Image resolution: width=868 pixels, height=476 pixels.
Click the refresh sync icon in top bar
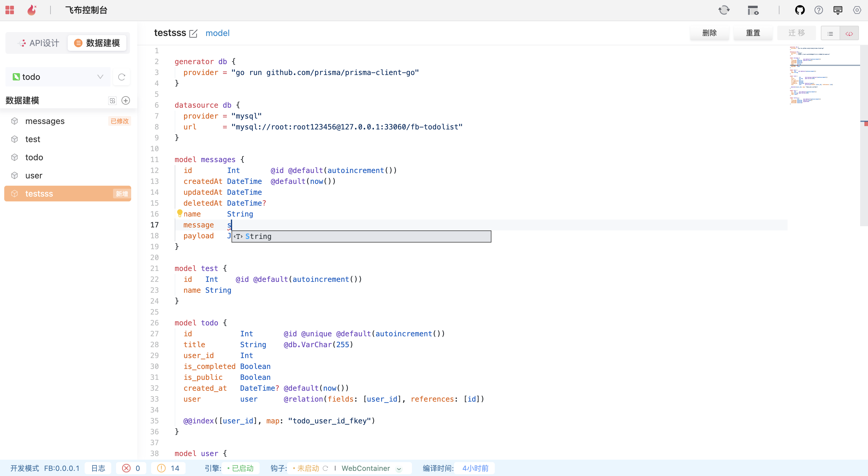pos(724,10)
